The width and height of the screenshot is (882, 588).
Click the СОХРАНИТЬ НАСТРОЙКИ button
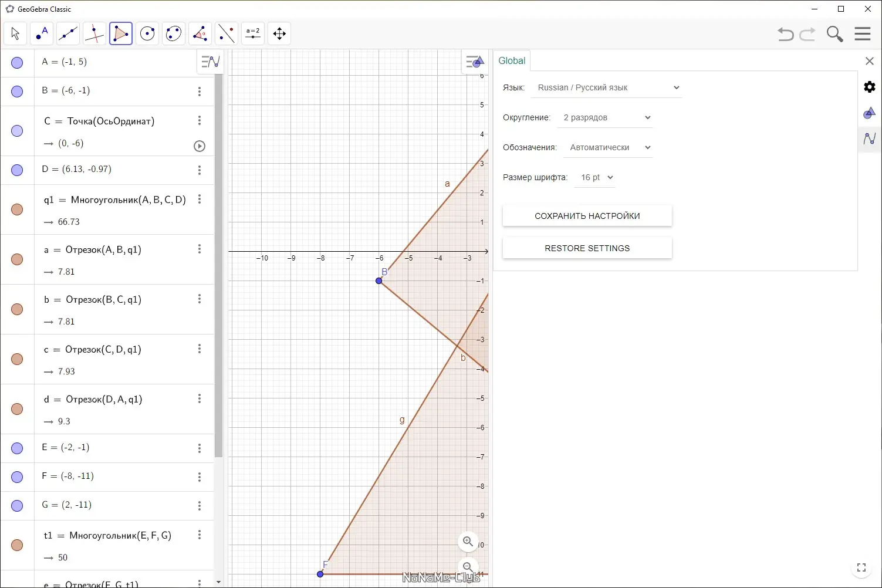tap(587, 216)
